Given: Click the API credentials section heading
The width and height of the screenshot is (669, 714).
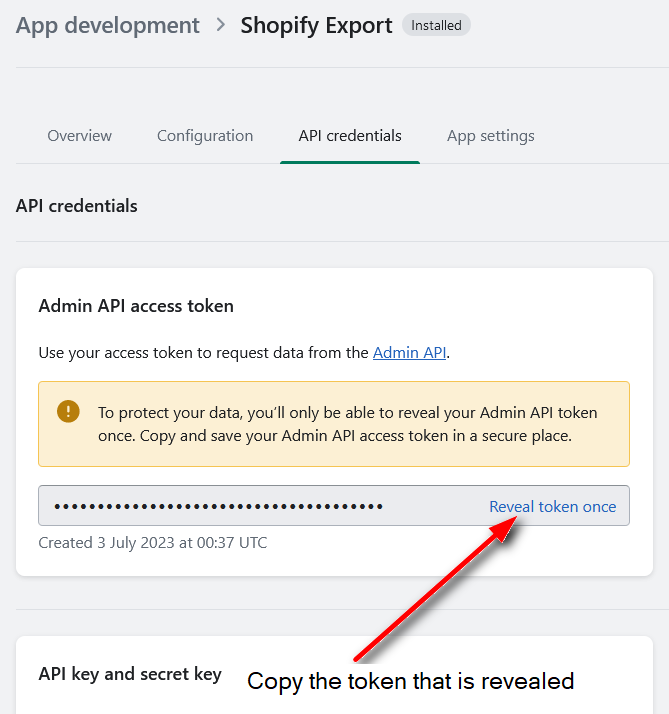Looking at the screenshot, I should pyautogui.click(x=77, y=206).
